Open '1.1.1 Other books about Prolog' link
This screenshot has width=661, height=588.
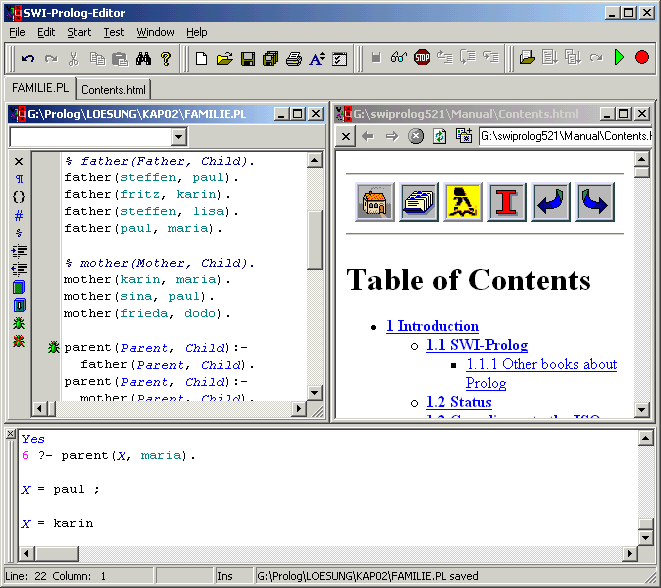pyautogui.click(x=541, y=373)
